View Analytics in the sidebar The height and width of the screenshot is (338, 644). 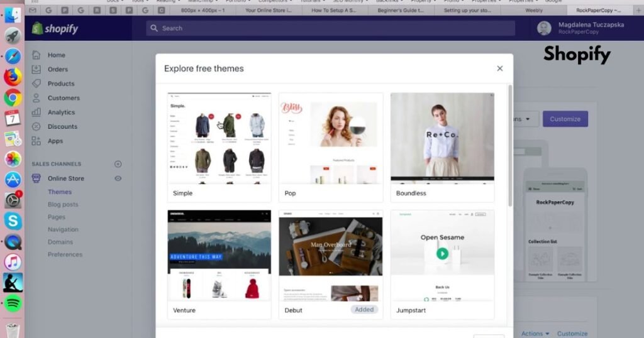tap(61, 112)
